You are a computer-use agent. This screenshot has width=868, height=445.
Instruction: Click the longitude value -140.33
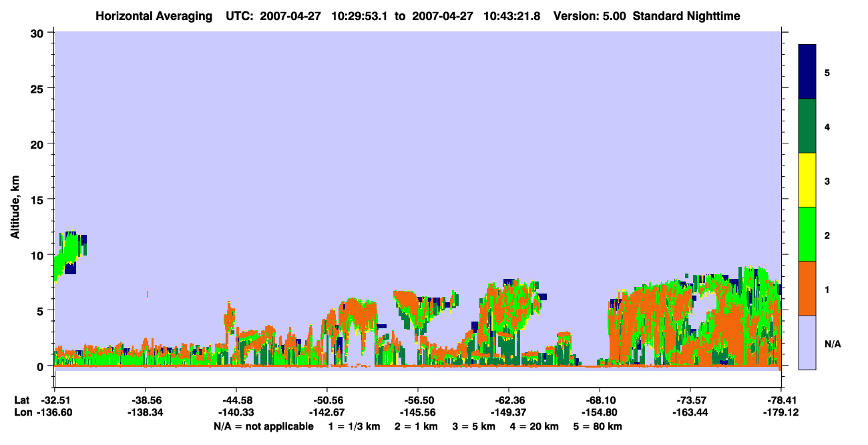(236, 412)
